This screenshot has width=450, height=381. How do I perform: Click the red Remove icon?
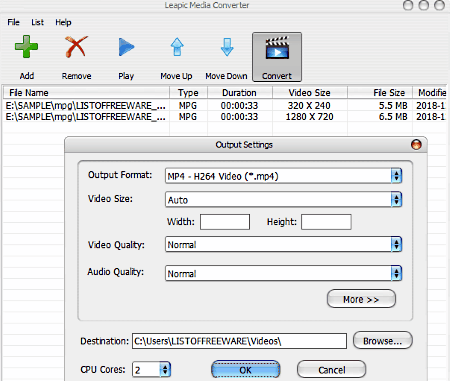[x=76, y=46]
